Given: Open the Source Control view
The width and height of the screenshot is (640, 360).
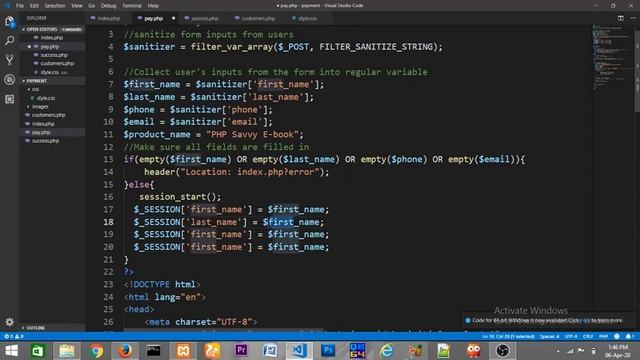Looking at the screenshot, I should pos(9,60).
